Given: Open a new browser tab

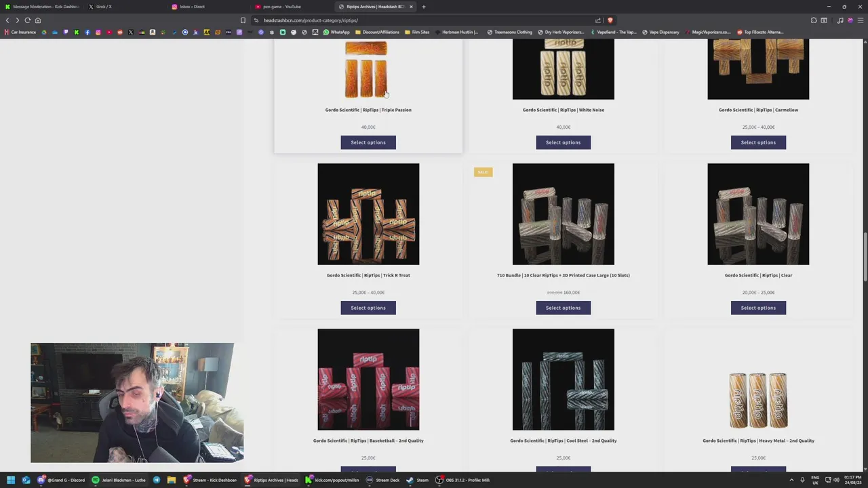Looking at the screenshot, I should click(424, 7).
